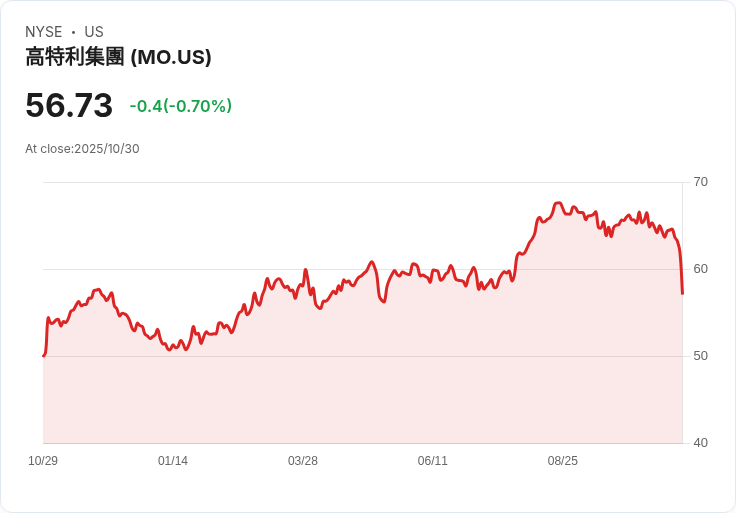Click the 70 price axis label
Viewport: 736px width, 513px height.
(x=701, y=182)
